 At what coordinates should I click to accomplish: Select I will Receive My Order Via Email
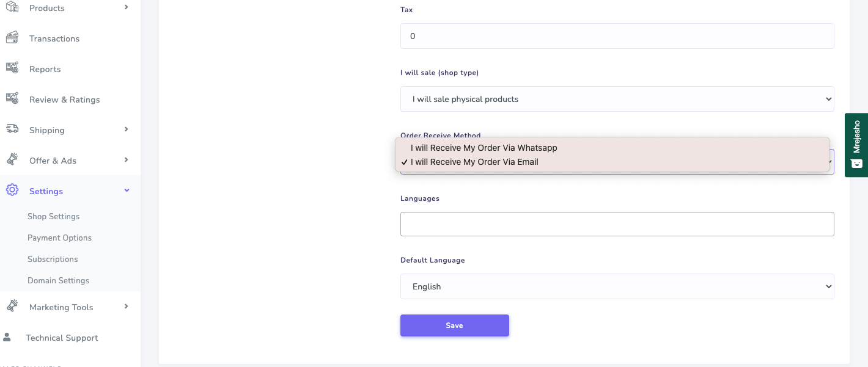pos(474,162)
